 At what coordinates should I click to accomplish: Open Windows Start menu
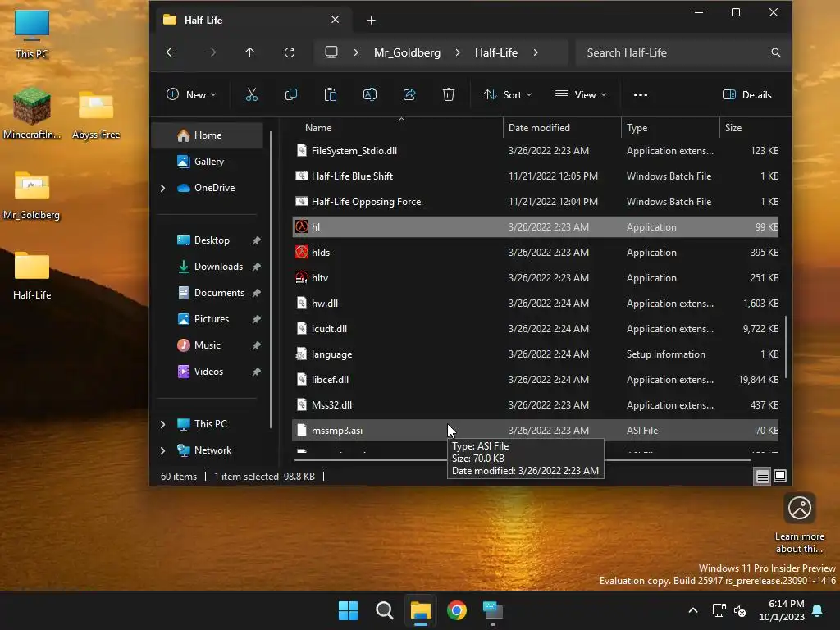(348, 610)
